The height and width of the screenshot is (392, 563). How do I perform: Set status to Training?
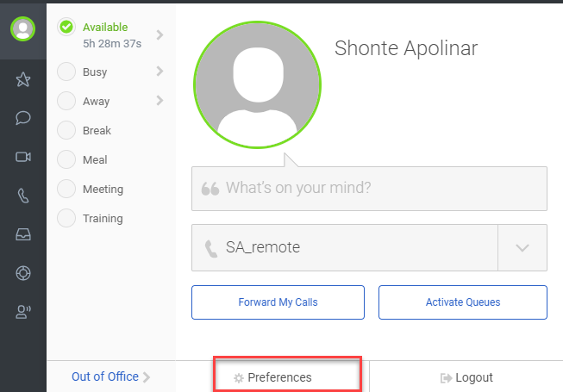pyautogui.click(x=66, y=218)
